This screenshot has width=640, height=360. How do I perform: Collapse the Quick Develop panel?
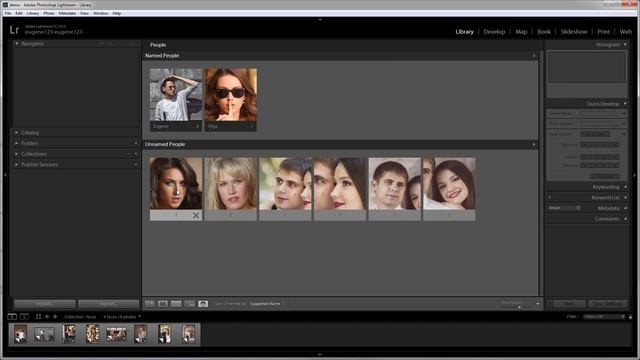click(625, 104)
